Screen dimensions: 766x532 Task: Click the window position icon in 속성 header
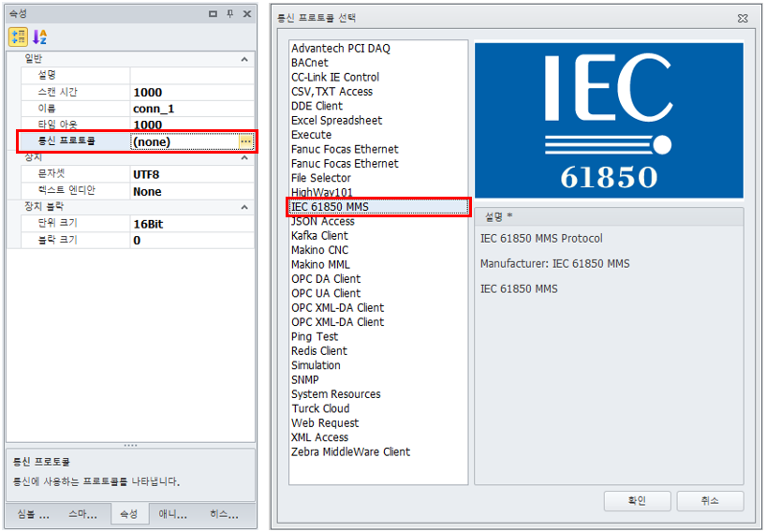(x=214, y=14)
